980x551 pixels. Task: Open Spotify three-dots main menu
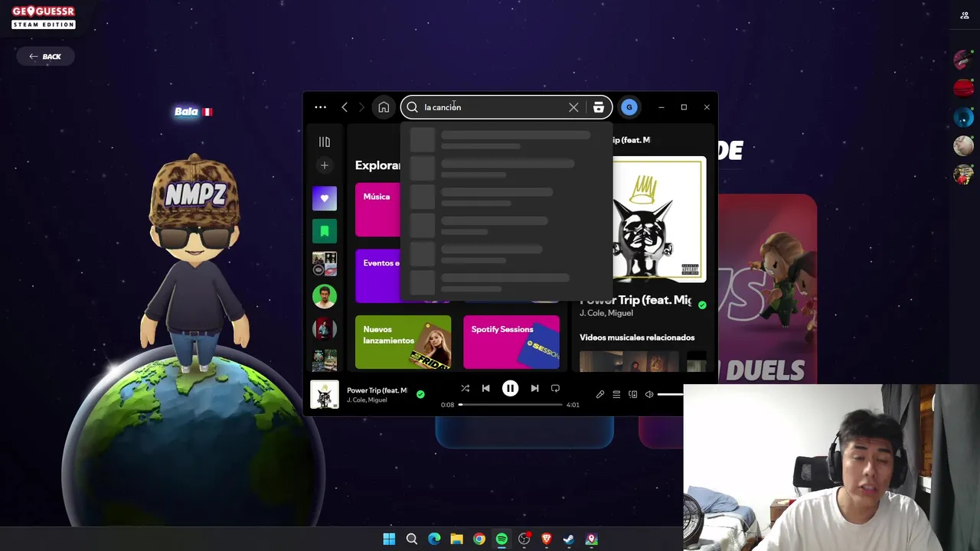click(x=320, y=107)
